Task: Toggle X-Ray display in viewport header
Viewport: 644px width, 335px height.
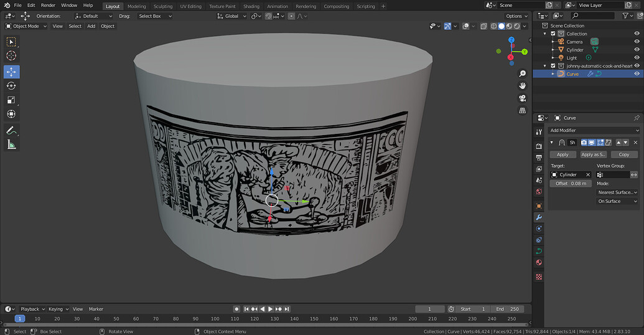Action: click(x=484, y=26)
